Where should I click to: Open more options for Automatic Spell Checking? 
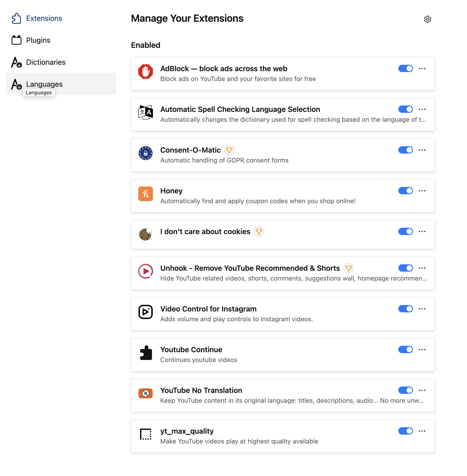422,109
